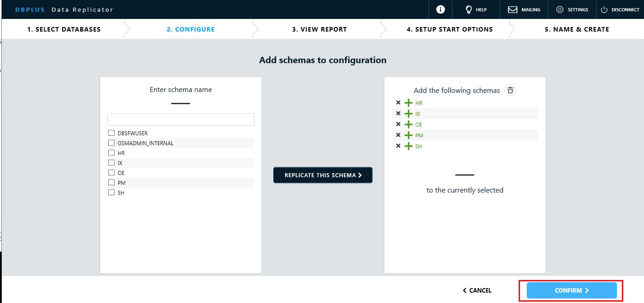Click the CONFIRM button
Viewport: 644px width, 303px height.
pyautogui.click(x=571, y=290)
